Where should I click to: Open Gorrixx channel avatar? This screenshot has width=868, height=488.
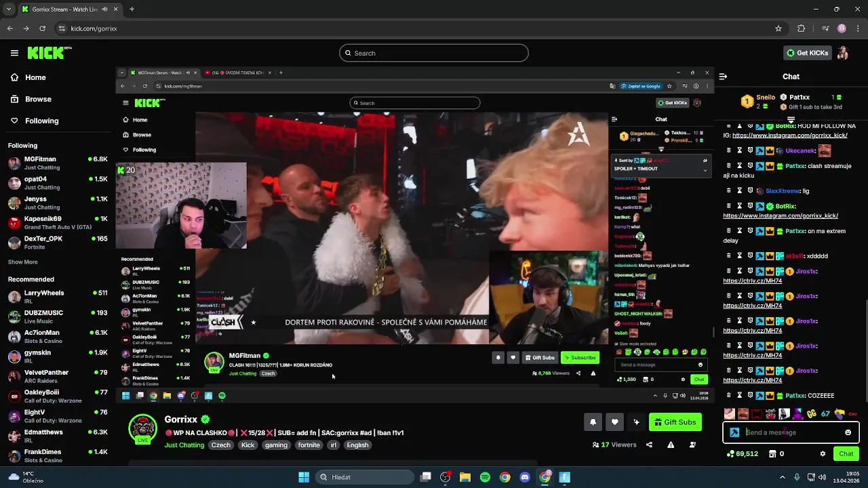142,428
